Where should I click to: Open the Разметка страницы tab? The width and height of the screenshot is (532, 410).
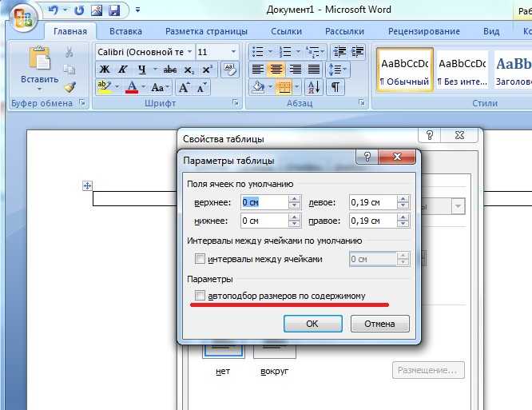(206, 31)
